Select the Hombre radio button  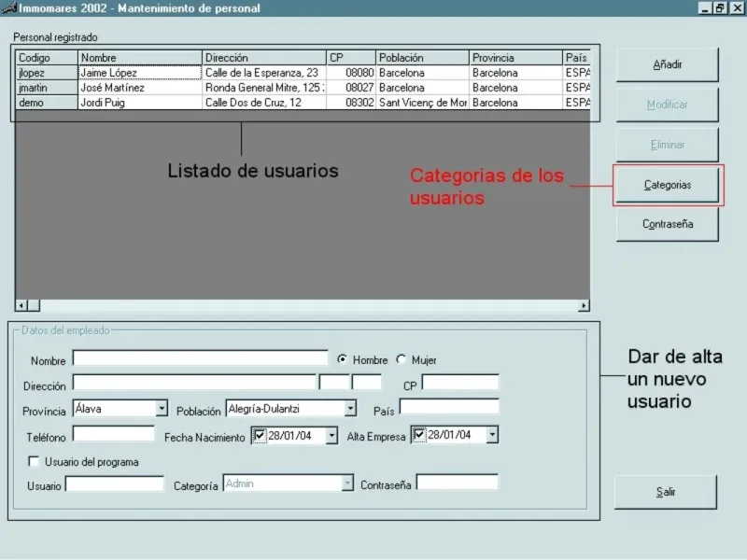(x=342, y=359)
